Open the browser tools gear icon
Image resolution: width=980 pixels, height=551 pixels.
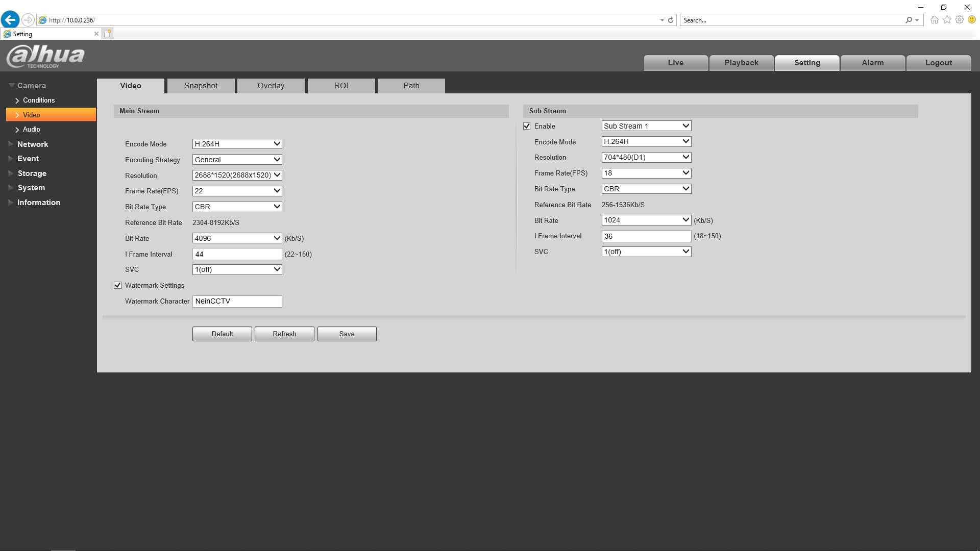(x=960, y=20)
